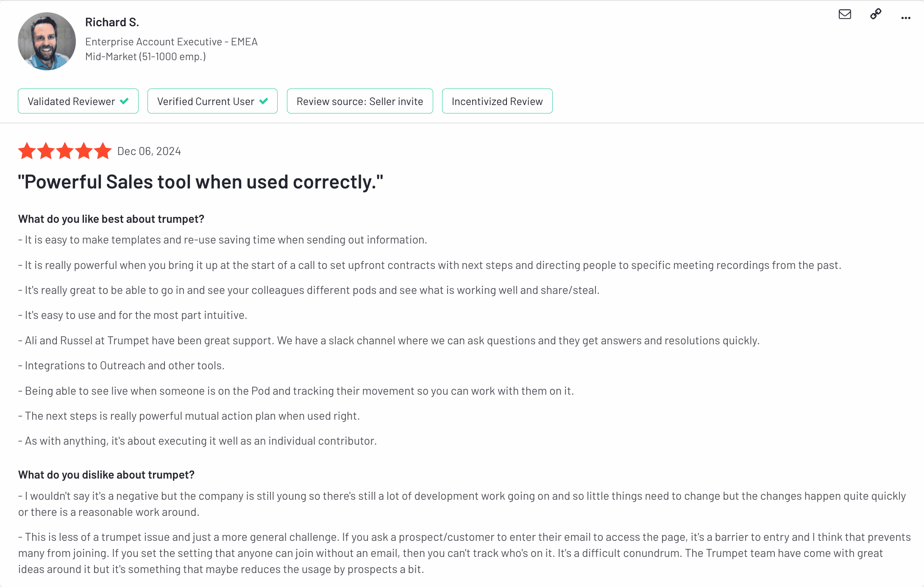Viewport: 924px width, 587px height.
Task: Click the Dec 06, 2024 review date
Action: pyautogui.click(x=149, y=151)
